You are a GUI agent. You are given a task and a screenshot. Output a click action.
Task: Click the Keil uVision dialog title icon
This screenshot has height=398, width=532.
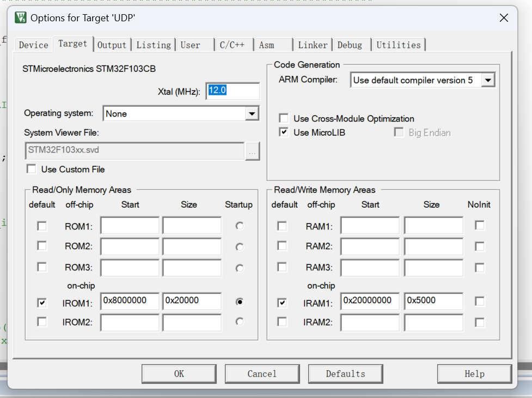21,17
